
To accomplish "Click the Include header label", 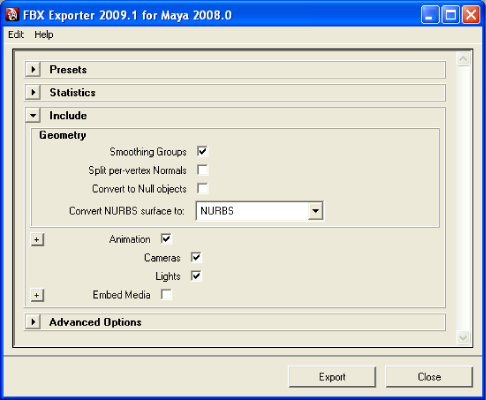I will [68, 115].
